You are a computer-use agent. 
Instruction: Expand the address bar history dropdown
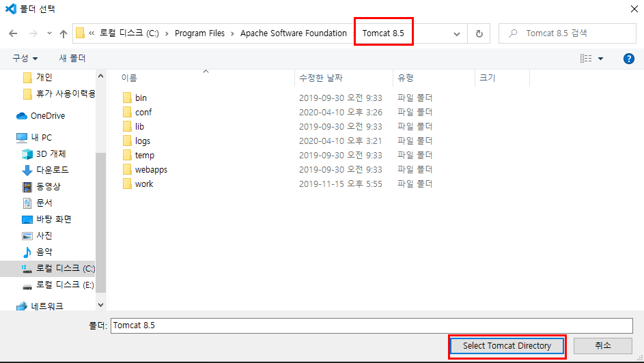point(457,33)
